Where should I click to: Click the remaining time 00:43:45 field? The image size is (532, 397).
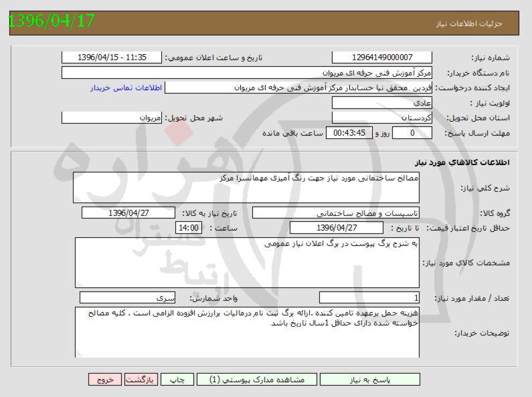pos(348,132)
